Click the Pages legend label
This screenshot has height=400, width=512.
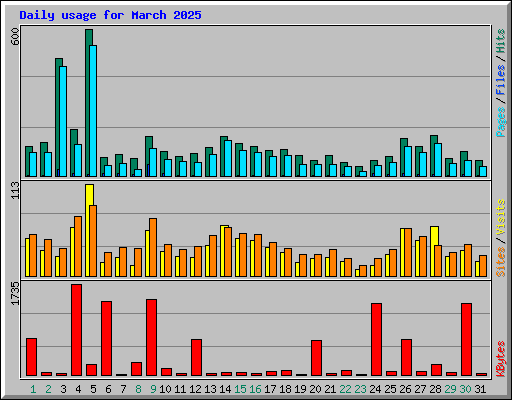(501, 122)
